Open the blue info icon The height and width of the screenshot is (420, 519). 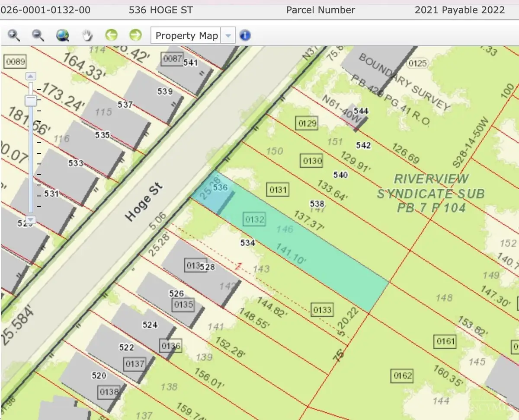click(x=245, y=35)
